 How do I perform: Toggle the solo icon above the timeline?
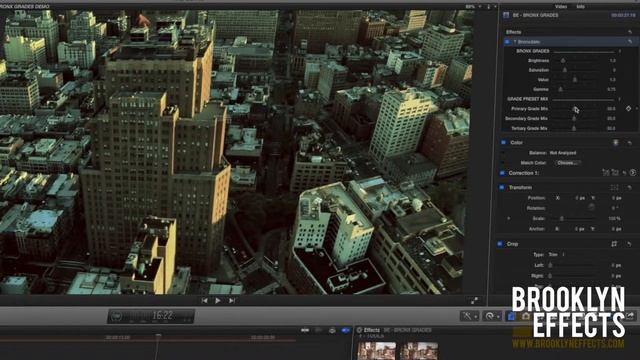pos(332,330)
